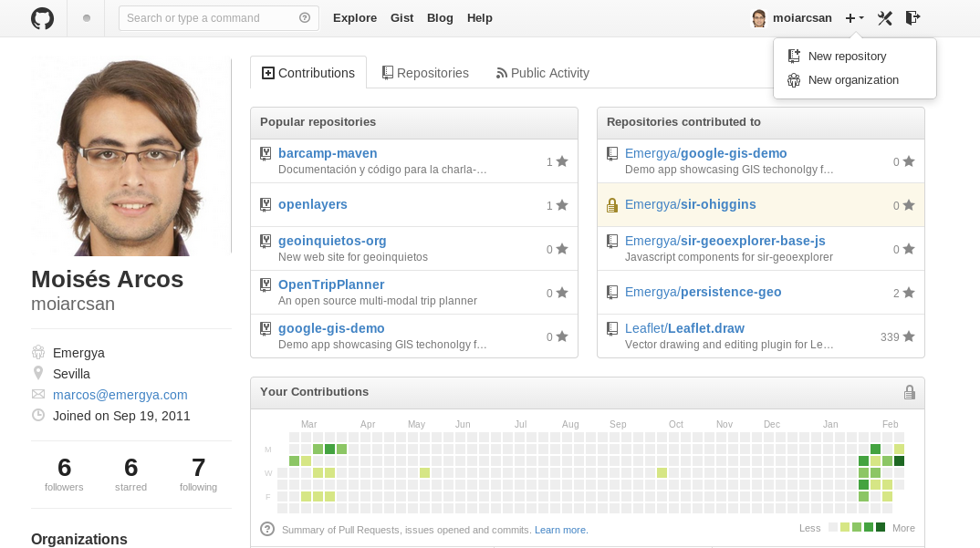Click the sir-ohiggins private lock icon
Viewport: 980px width, 548px height.
(x=612, y=205)
